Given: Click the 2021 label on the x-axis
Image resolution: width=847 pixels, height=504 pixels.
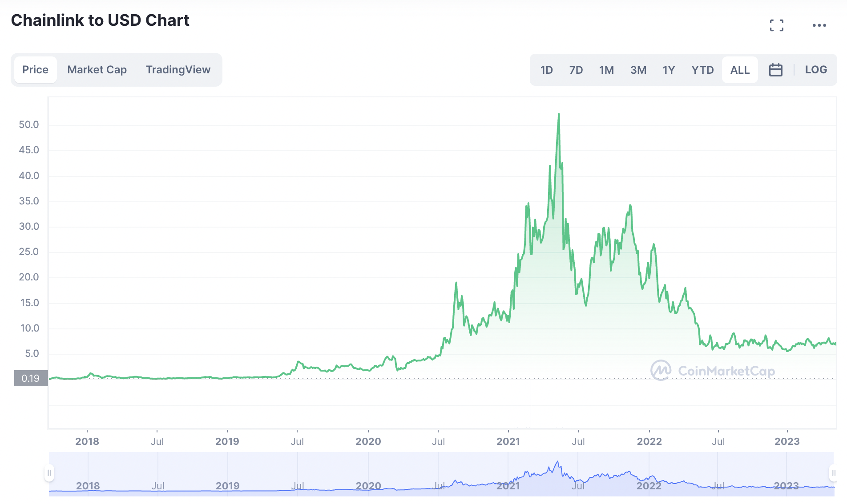Looking at the screenshot, I should (508, 441).
